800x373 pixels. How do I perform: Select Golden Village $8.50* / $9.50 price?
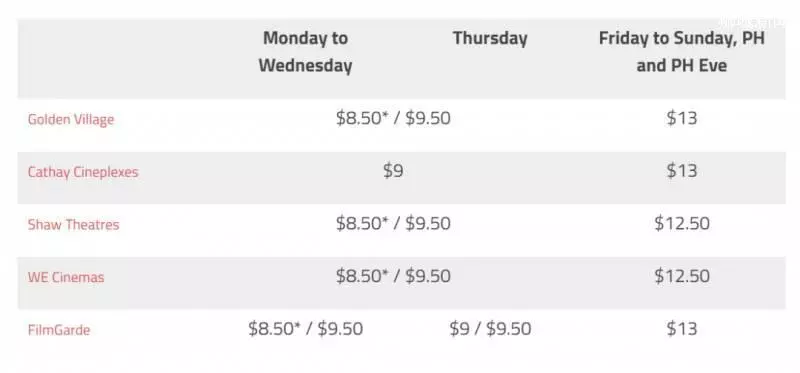[393, 118]
